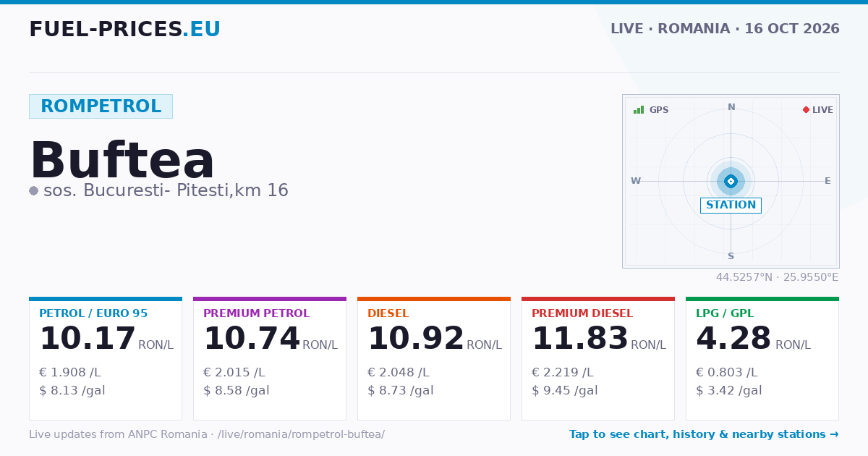Click the S compass label on the map

coord(731,256)
